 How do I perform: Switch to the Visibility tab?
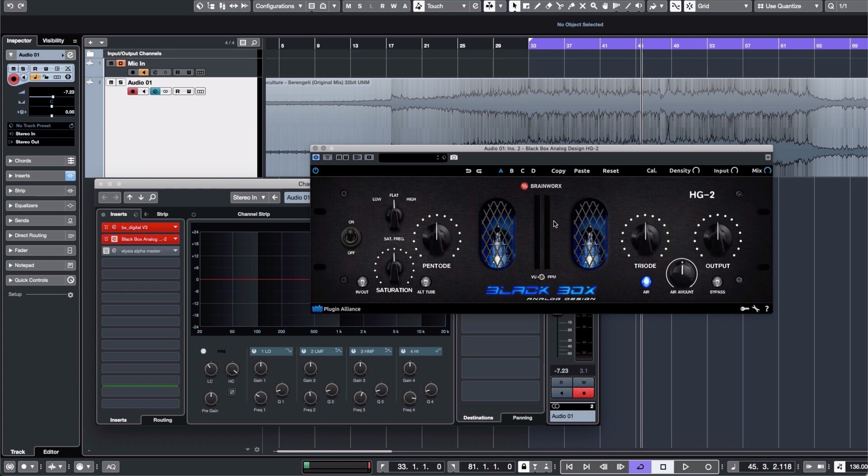click(x=53, y=41)
